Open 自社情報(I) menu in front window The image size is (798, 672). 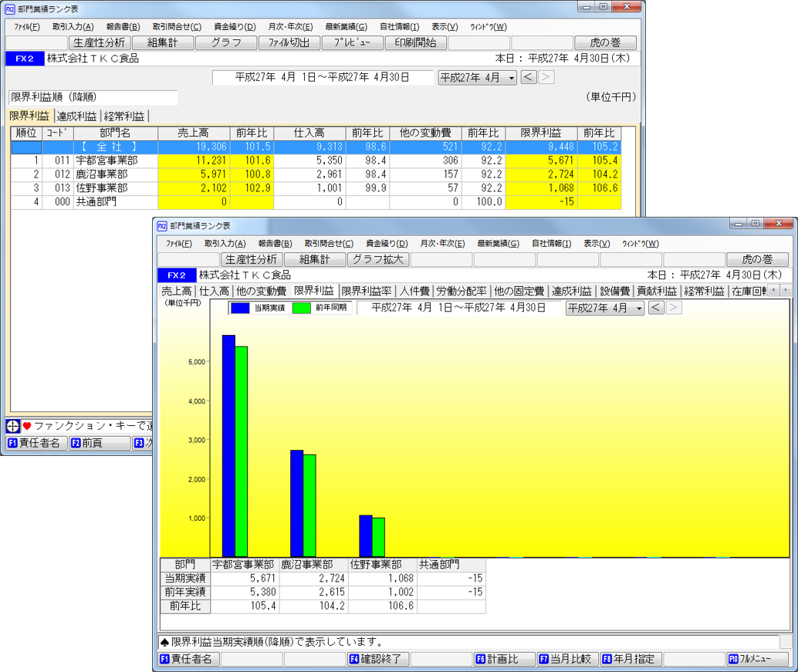[x=552, y=244]
